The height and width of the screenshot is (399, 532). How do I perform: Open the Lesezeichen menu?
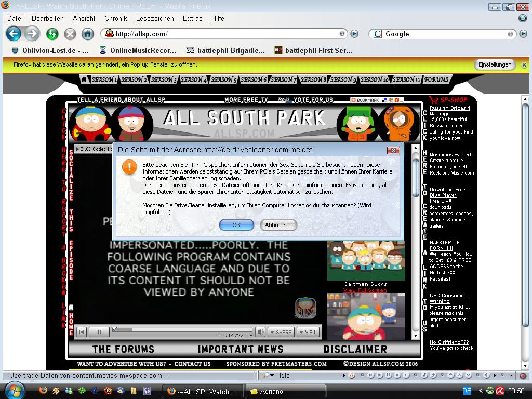(155, 18)
